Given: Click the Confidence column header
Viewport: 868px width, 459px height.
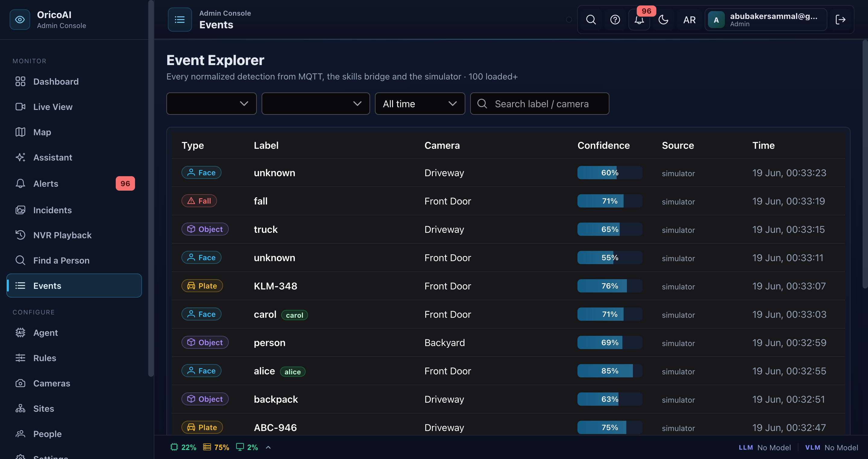Looking at the screenshot, I should 603,145.
